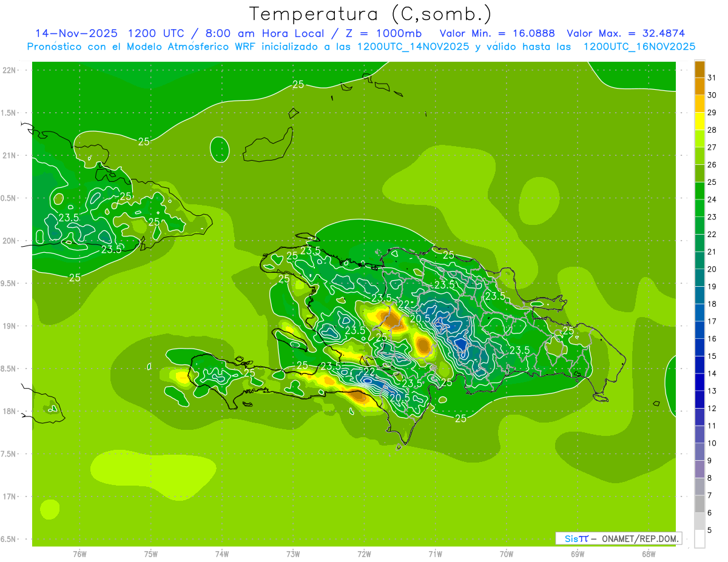Click the 72W longitude axis label
Screen dimensions: 728x562
pos(364,554)
